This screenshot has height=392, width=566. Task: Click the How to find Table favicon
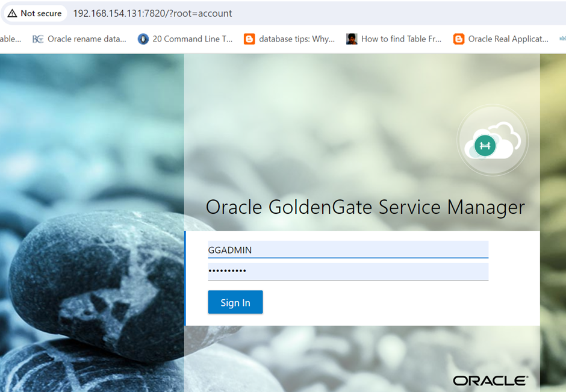tap(352, 39)
